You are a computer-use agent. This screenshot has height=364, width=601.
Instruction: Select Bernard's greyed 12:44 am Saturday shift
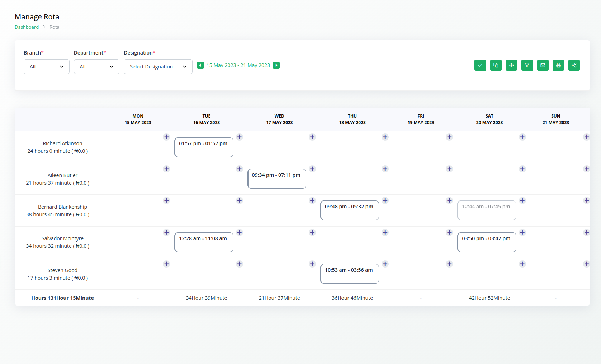(x=486, y=210)
